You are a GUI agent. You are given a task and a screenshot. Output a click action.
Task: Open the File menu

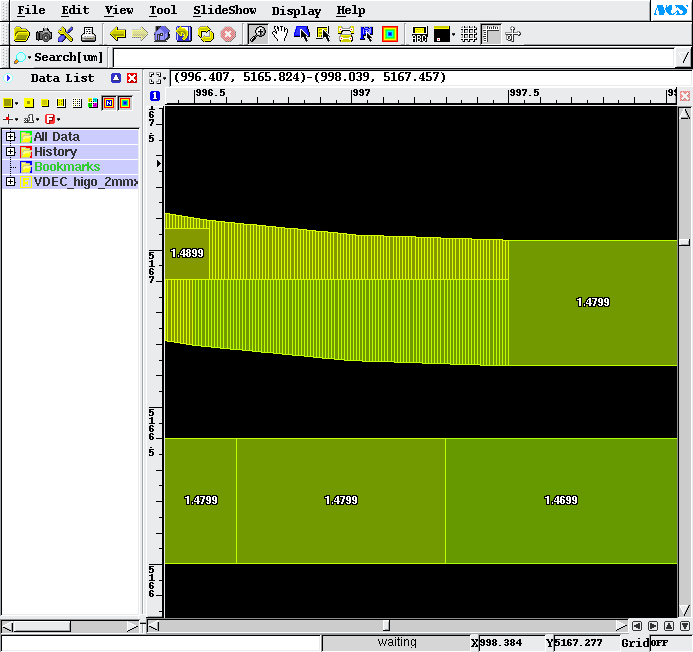[31, 10]
